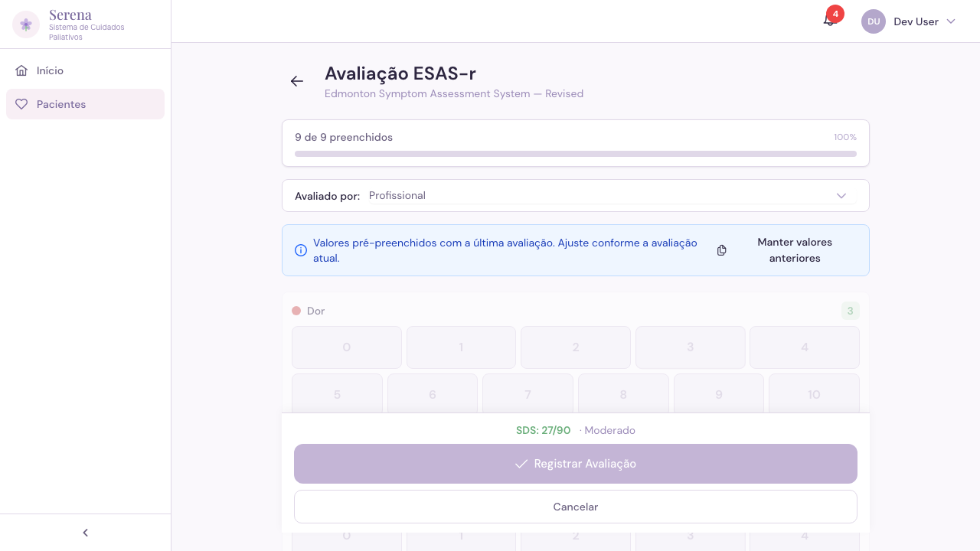Click the heart icon next to Pacientes
The width and height of the screenshot is (980, 551).
pos(21,104)
